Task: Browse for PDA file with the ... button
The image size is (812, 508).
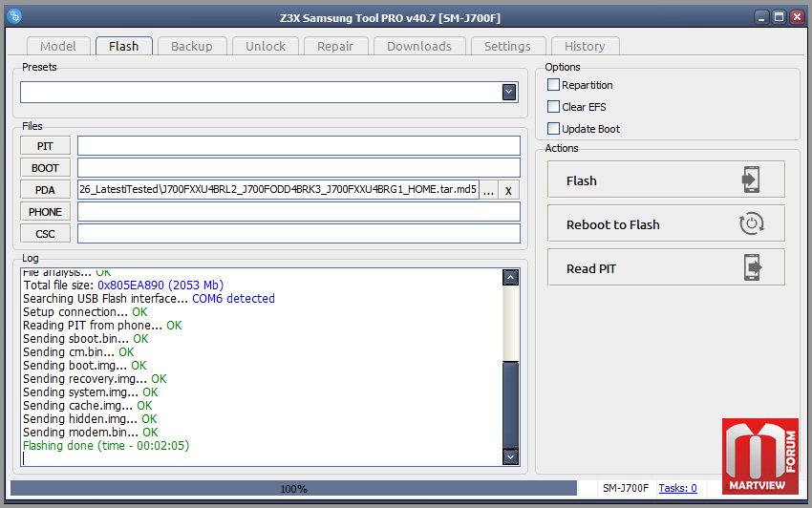Action: coord(488,190)
